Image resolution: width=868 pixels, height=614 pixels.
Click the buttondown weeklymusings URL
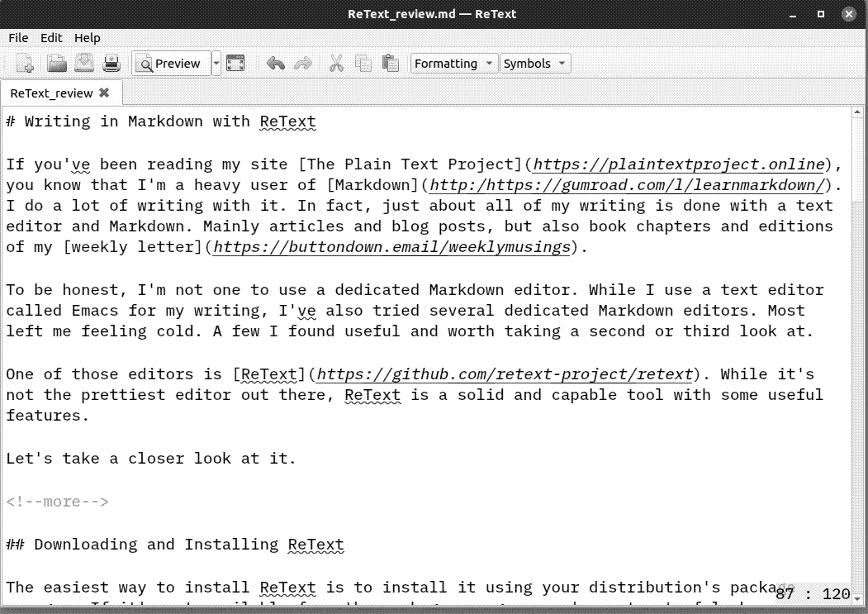392,247
